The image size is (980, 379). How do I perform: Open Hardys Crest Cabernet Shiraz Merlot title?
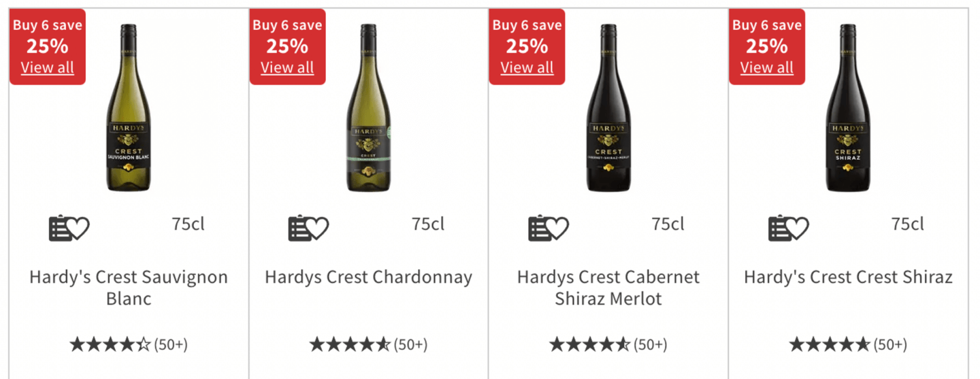[608, 287]
